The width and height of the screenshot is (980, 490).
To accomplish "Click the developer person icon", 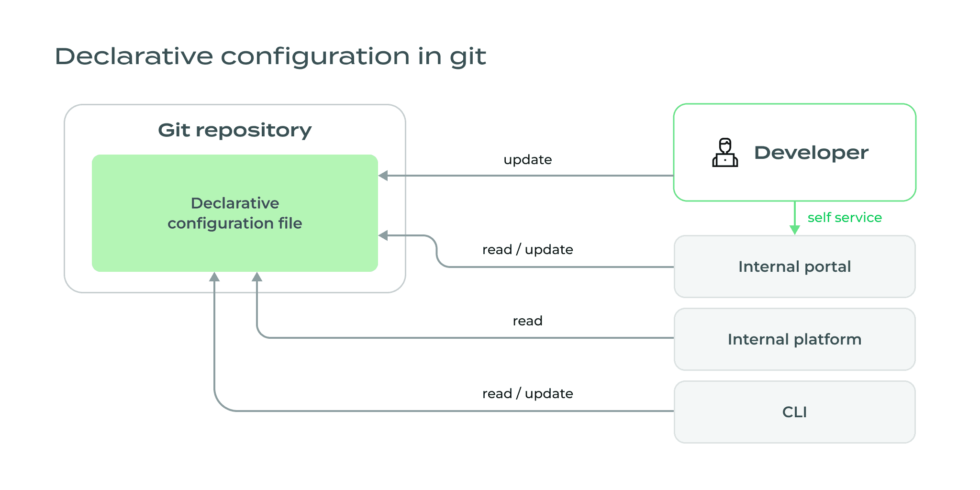I will pos(724,153).
